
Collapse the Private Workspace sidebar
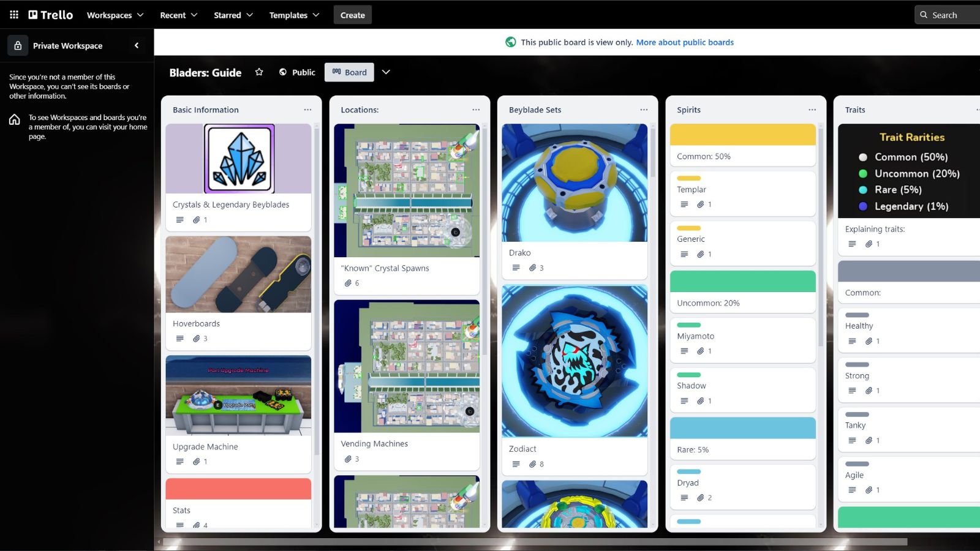(x=137, y=45)
